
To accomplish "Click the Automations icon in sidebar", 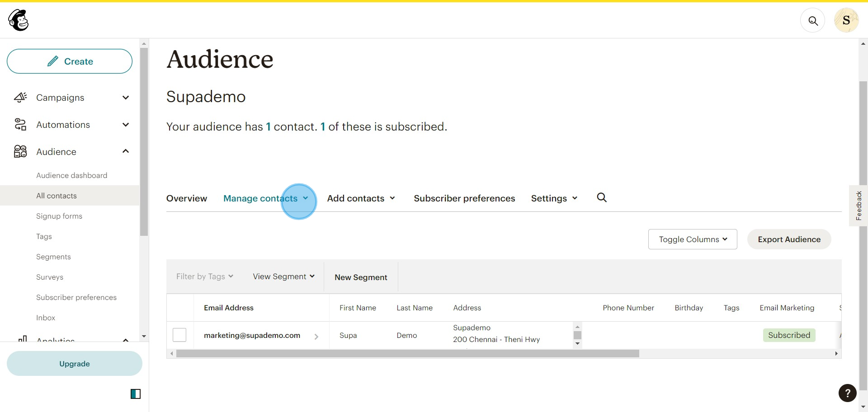I will [20, 124].
